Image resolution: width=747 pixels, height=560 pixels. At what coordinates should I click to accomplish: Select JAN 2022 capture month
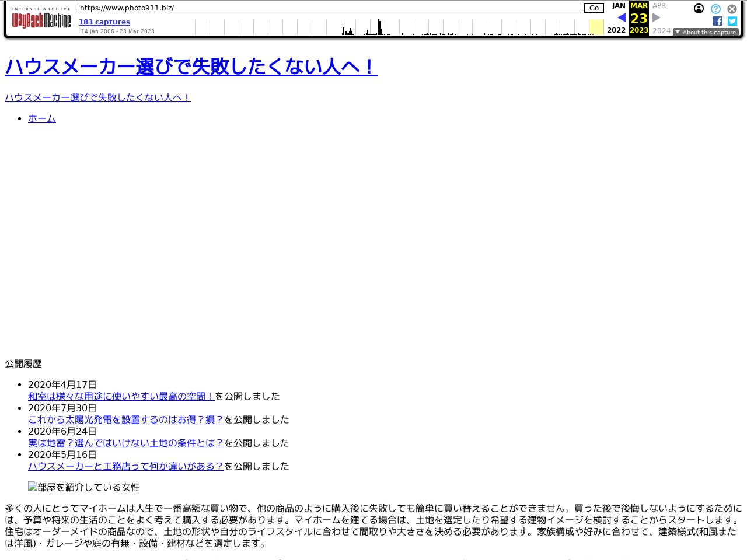618,6
